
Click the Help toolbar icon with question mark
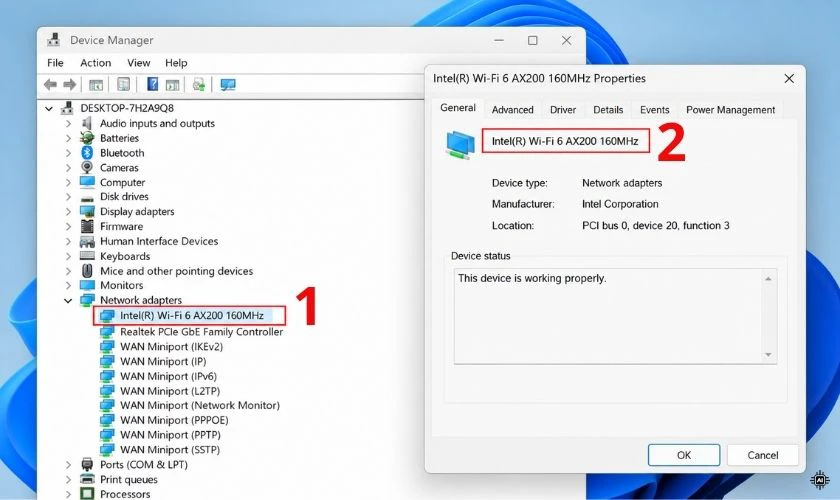(153, 84)
